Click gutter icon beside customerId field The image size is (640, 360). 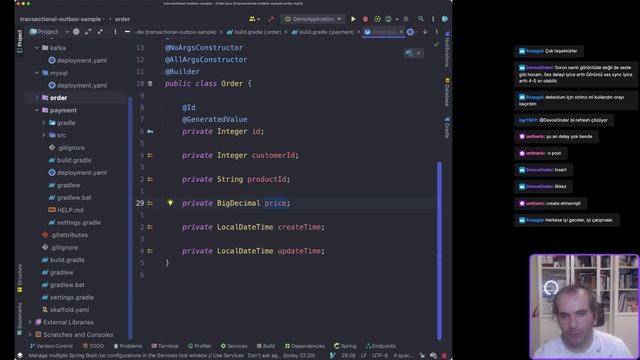pos(150,155)
